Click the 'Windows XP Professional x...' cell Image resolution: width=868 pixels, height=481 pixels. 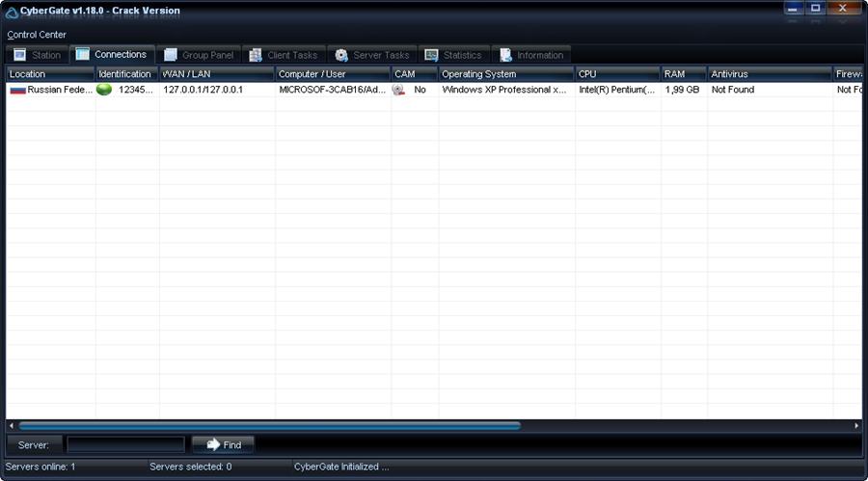(x=504, y=90)
